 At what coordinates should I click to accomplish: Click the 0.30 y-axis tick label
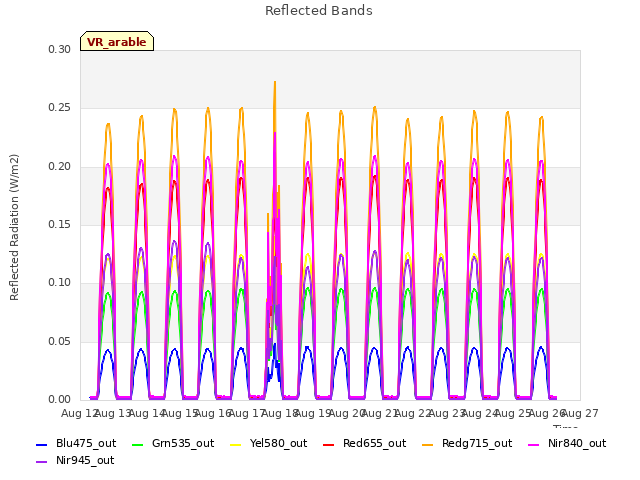pyautogui.click(x=60, y=49)
